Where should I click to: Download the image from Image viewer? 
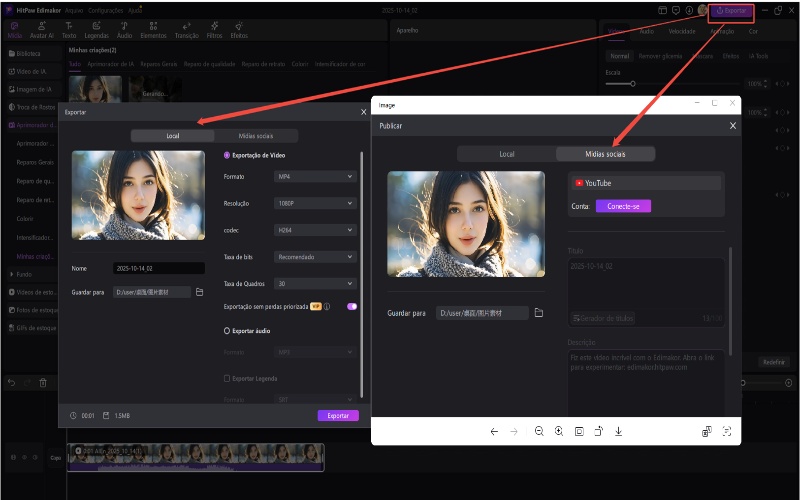pos(618,432)
